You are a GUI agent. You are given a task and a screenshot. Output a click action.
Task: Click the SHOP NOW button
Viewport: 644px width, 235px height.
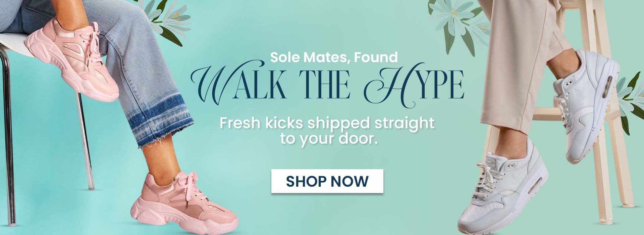click(327, 181)
